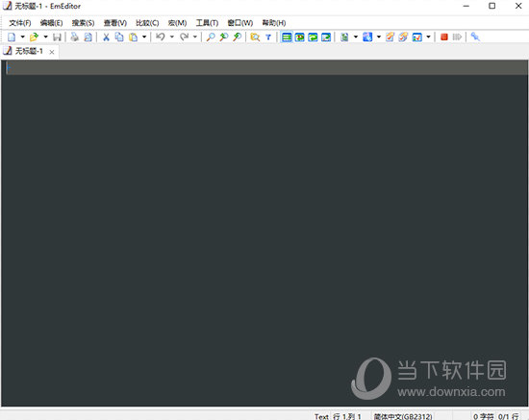The width and height of the screenshot is (529, 420).
Task: Open the 查看(V) menu
Action: tap(115, 23)
